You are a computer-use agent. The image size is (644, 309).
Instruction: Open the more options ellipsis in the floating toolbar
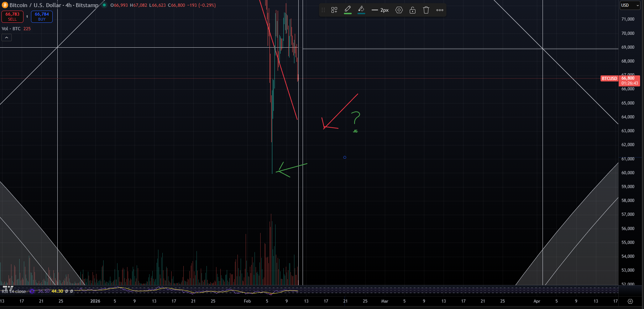click(x=440, y=10)
